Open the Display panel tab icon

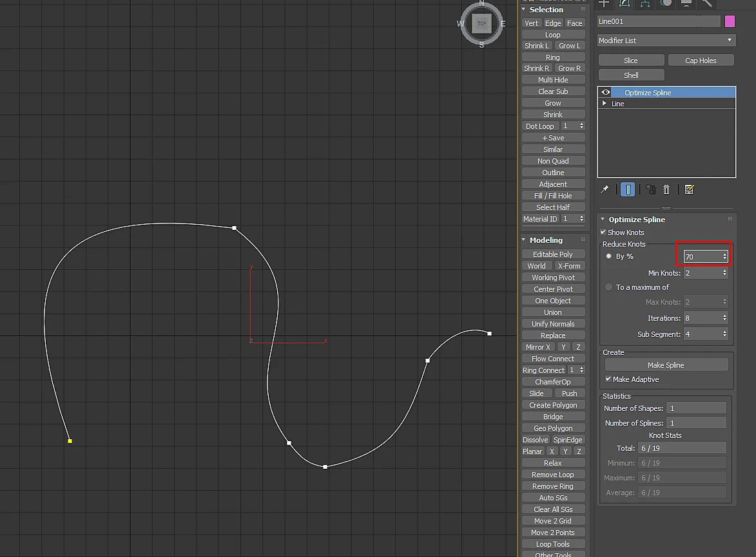point(686,3)
